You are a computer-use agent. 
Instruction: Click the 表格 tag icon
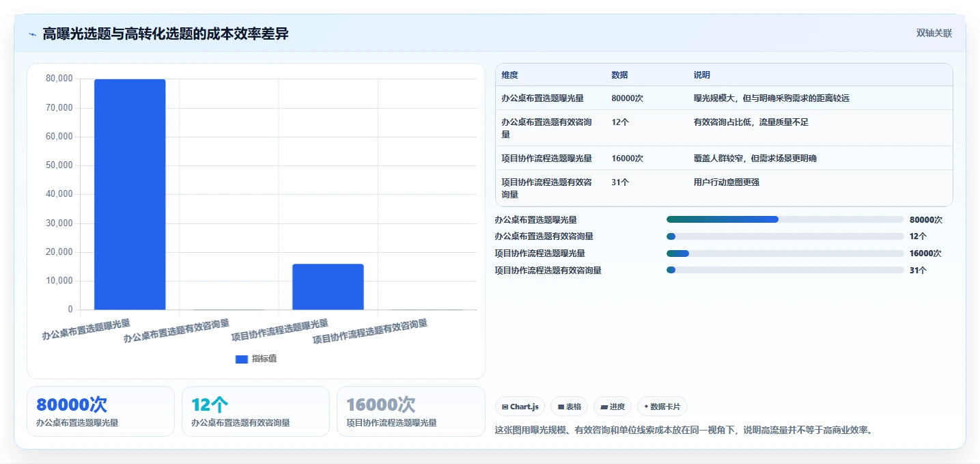tap(561, 407)
